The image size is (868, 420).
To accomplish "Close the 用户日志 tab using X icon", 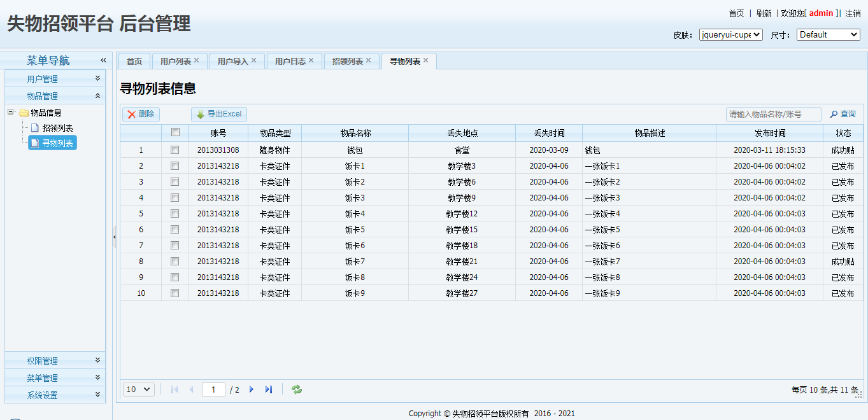I will coord(311,60).
